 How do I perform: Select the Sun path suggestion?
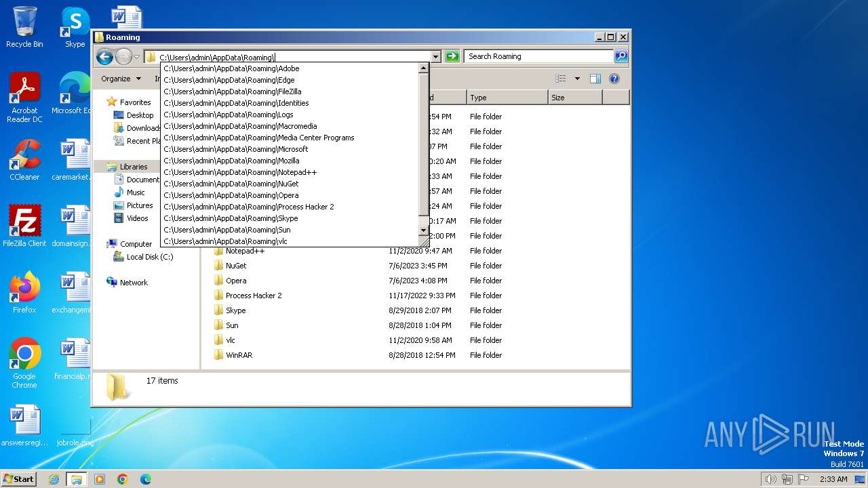click(x=290, y=230)
